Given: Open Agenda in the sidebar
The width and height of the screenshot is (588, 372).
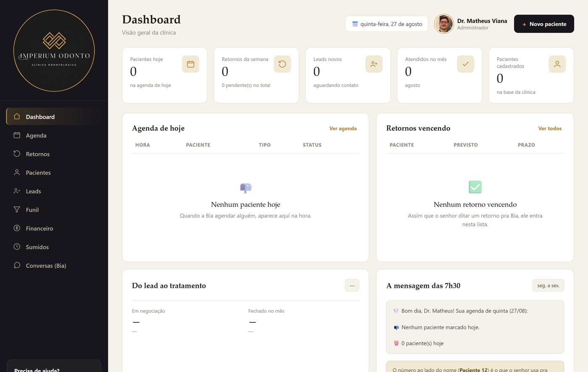Looking at the screenshot, I should click(54, 135).
